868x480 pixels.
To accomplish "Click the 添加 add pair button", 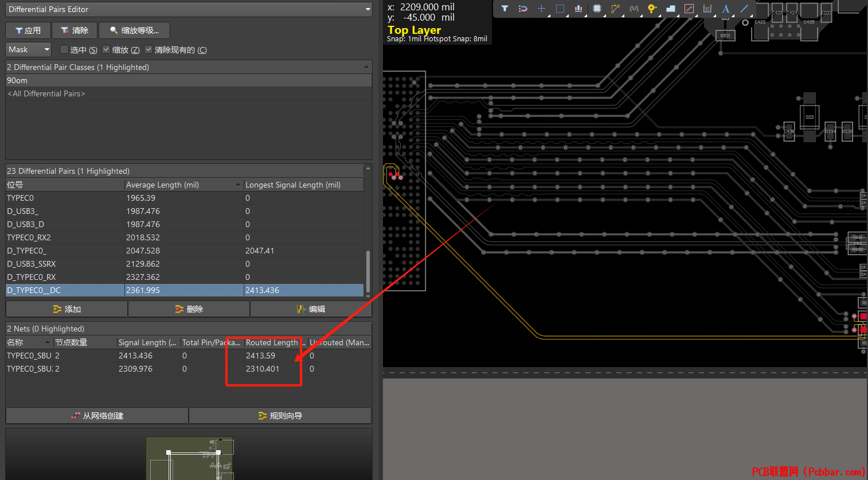I will [67, 309].
